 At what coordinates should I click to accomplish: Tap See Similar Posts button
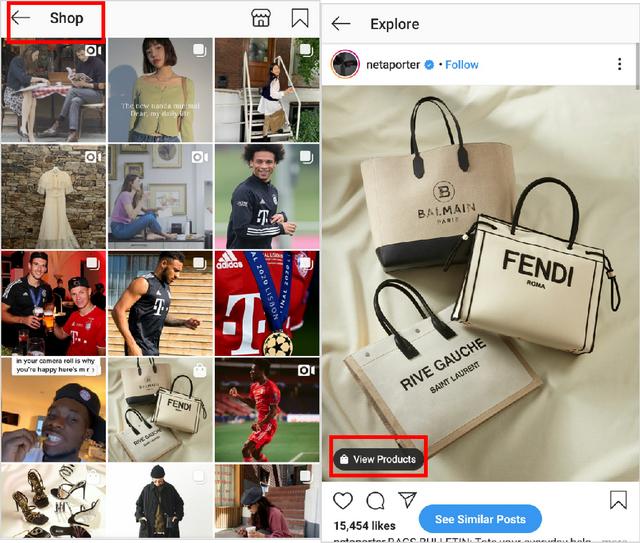(480, 519)
